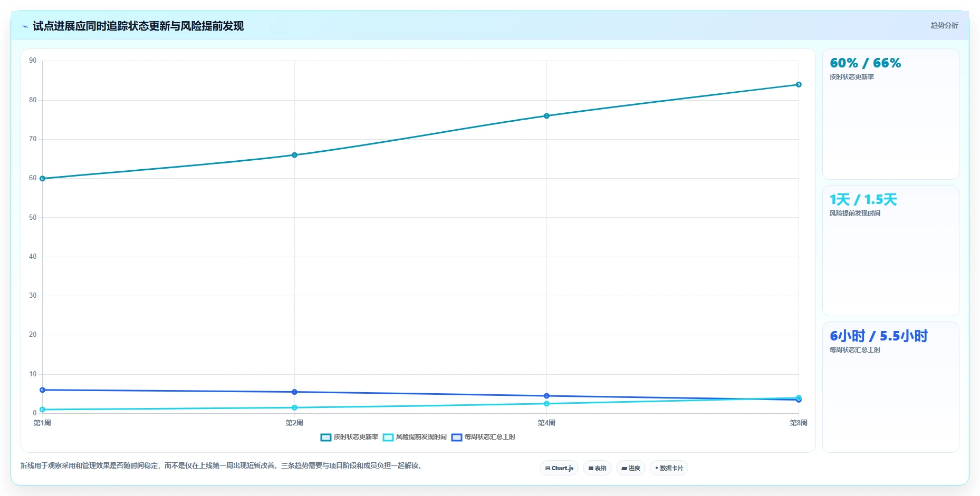The width and height of the screenshot is (980, 496).
Task: Click the 第1周 x-axis label
Action: 42,423
